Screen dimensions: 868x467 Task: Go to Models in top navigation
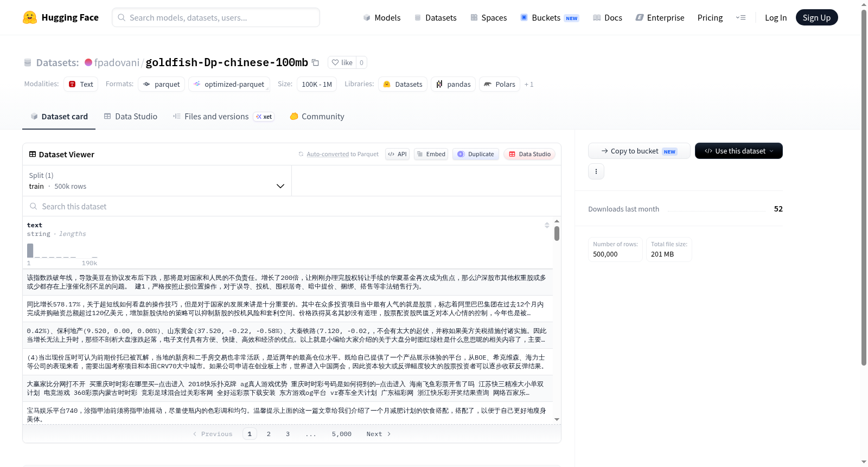pyautogui.click(x=382, y=17)
